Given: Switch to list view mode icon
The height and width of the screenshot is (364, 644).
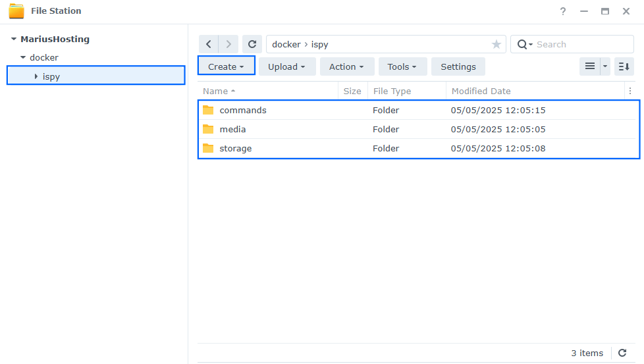Looking at the screenshot, I should 590,66.
